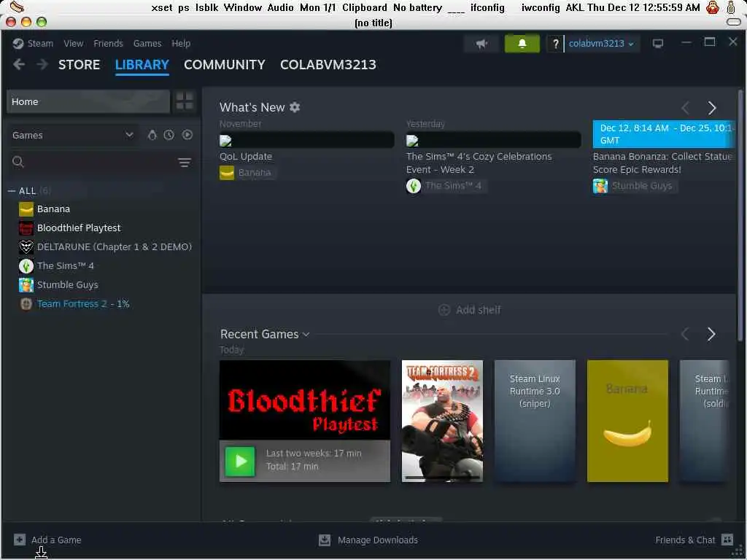Open the announcements megaphone icon
This screenshot has width=747, height=560.
[x=481, y=44]
